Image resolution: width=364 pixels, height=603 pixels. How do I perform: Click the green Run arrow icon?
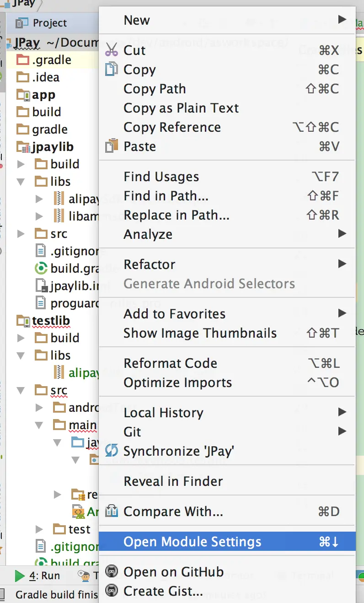[x=20, y=576]
